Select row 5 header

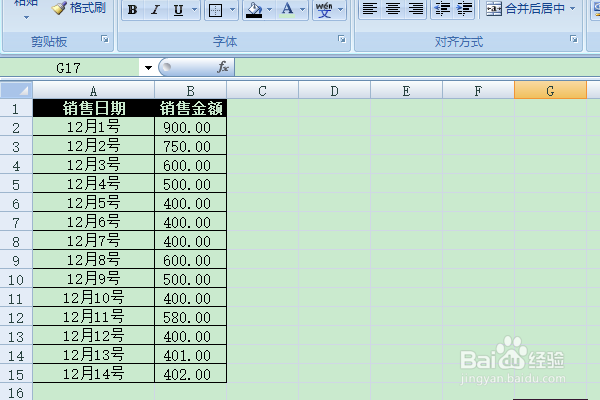click(x=16, y=184)
